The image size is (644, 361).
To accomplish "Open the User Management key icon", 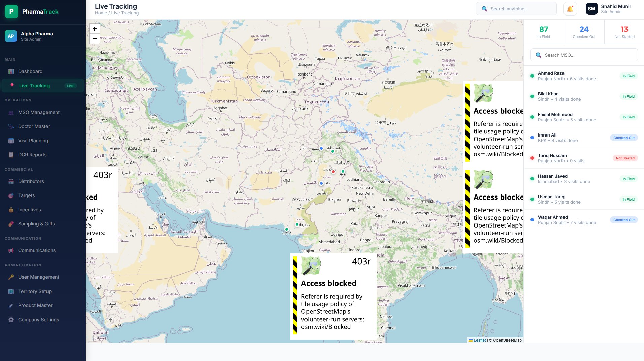I will click(11, 277).
